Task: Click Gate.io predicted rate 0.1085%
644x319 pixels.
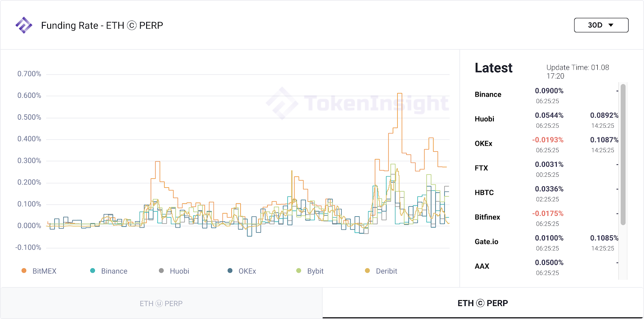Action: click(604, 238)
